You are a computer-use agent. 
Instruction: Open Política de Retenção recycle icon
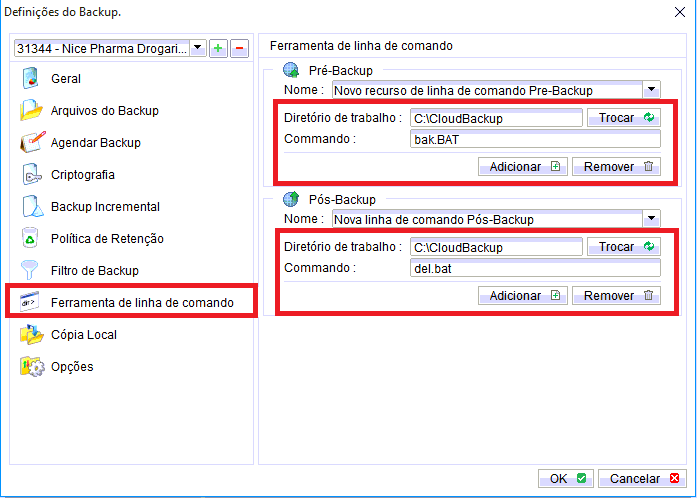tap(31, 239)
